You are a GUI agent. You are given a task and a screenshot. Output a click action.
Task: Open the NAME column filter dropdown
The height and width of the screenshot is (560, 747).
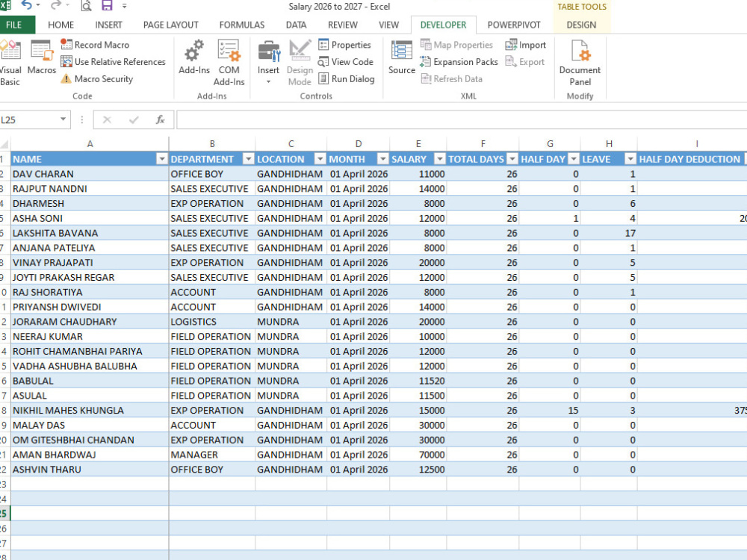point(162,159)
